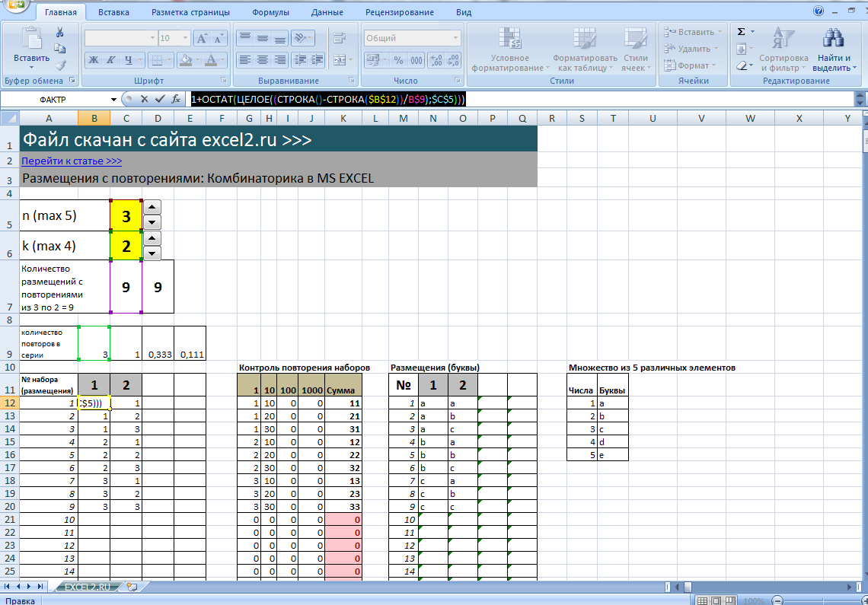The width and height of the screenshot is (868, 605).
Task: Switch to the Разметка страницы tab
Action: click(190, 12)
